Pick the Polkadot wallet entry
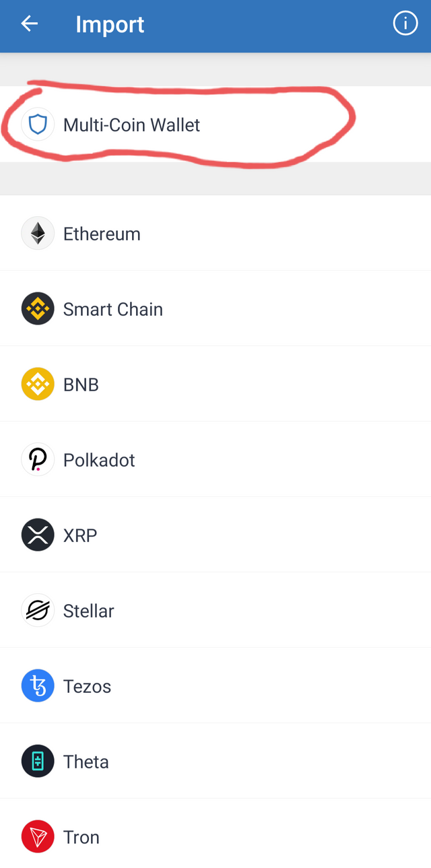The width and height of the screenshot is (431, 868). (x=215, y=460)
